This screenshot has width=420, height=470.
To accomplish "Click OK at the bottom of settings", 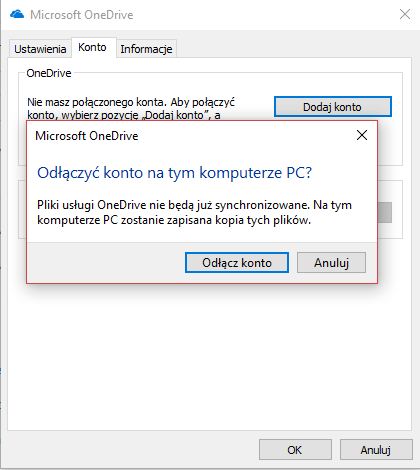I will 295,450.
